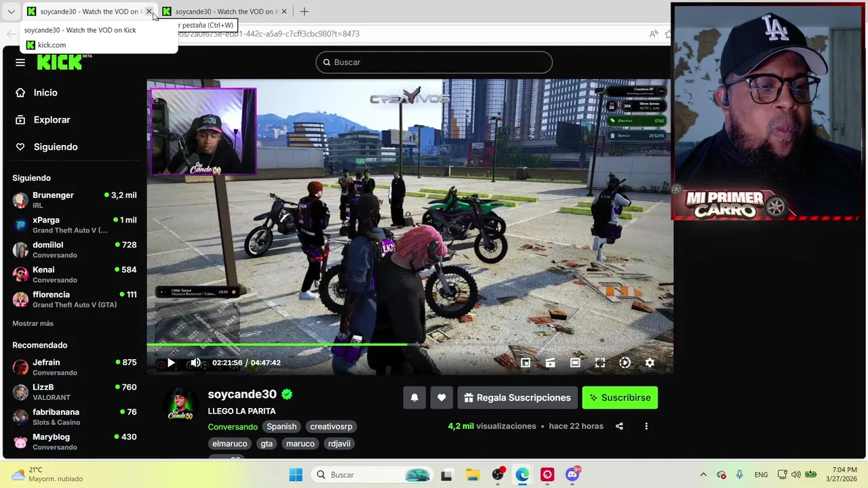Open the browser tab actions dropdown

[x=11, y=12]
